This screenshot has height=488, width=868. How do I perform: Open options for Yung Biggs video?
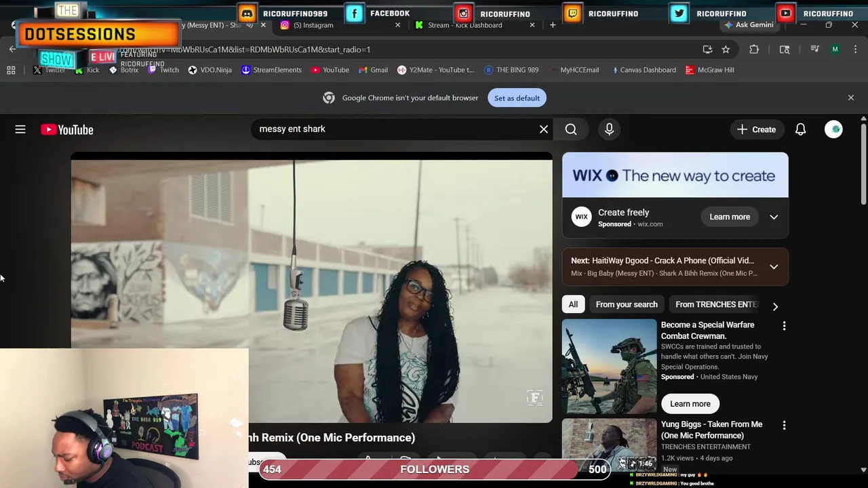tap(784, 426)
